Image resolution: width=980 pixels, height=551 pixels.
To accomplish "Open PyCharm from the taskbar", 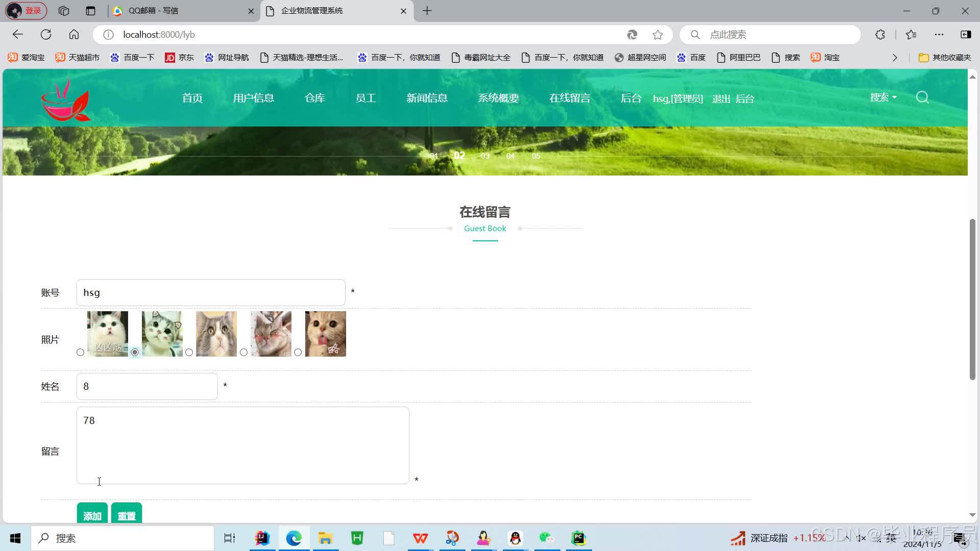I will (x=578, y=538).
